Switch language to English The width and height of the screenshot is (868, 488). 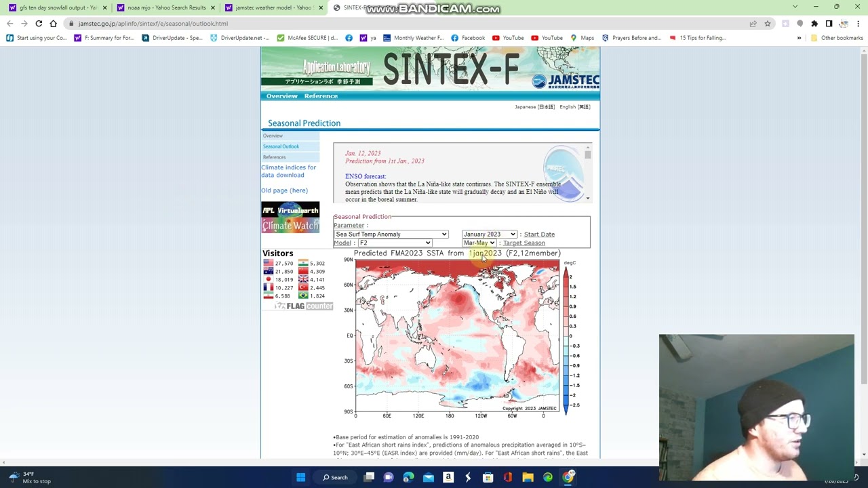pos(574,107)
